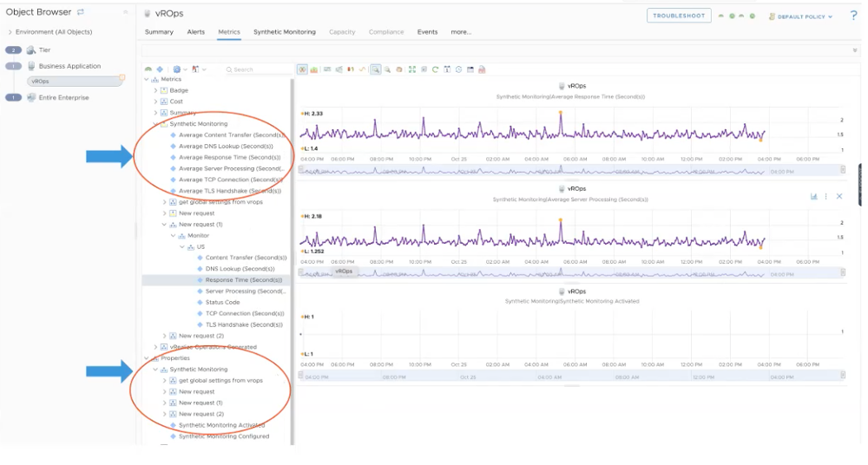The image size is (868, 465).
Task: Select 'Average TCP Connection (Second(s))' metric
Action: [230, 180]
